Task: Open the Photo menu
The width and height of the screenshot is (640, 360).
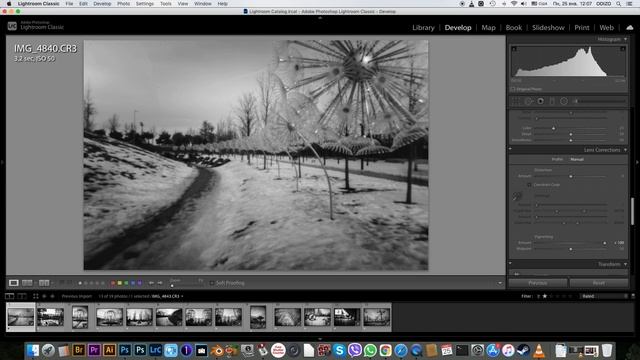Action: [x=123, y=4]
